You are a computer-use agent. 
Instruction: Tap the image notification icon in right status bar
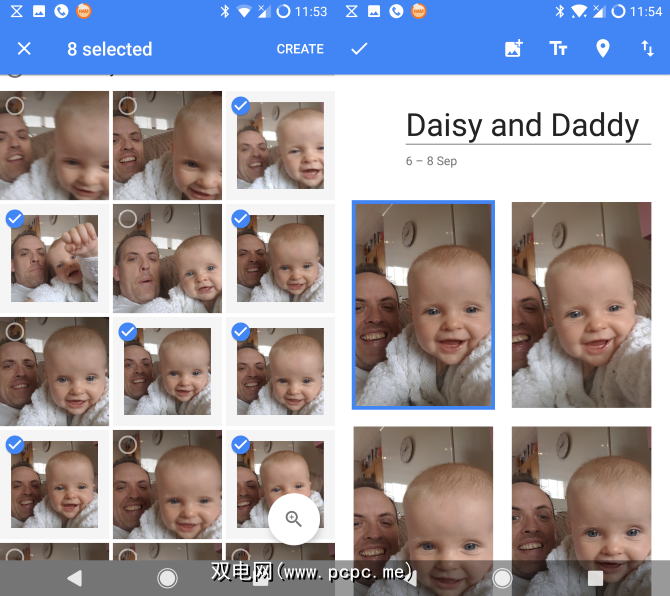pos(374,11)
